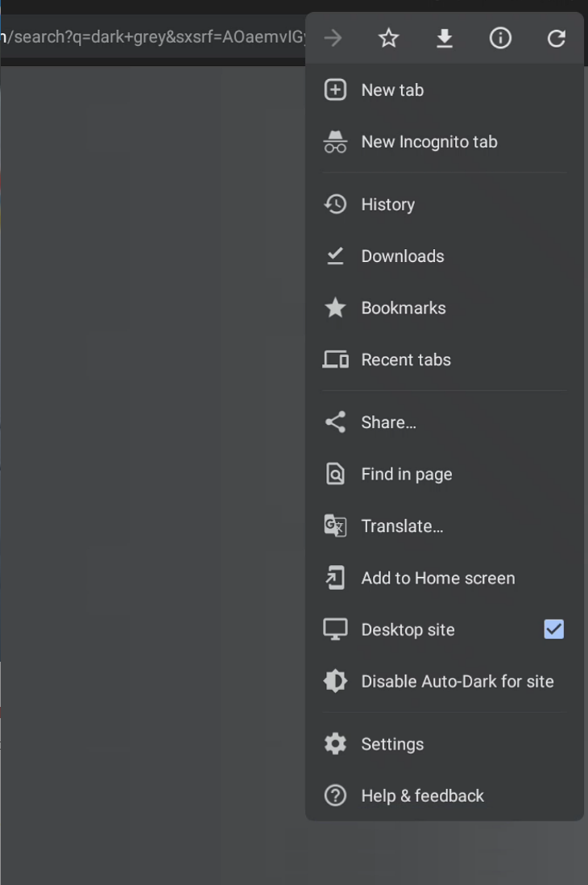Select Share… from the menu
Screen dimensions: 588x885
(x=388, y=423)
